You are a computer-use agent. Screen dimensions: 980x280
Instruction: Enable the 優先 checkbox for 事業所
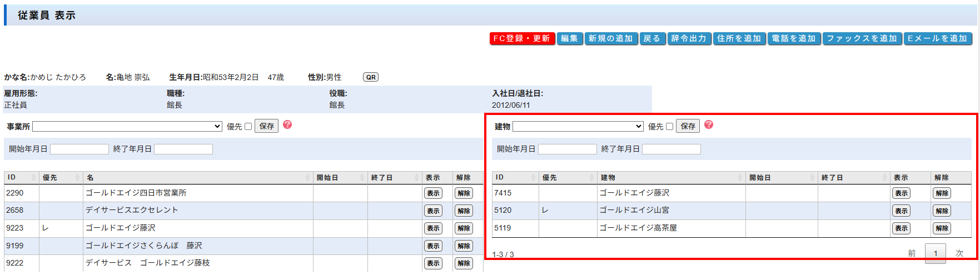248,127
